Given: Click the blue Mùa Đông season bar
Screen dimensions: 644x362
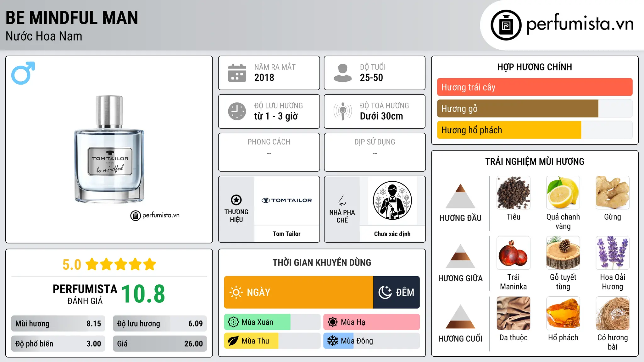Looking at the screenshot, I should pos(339,341).
